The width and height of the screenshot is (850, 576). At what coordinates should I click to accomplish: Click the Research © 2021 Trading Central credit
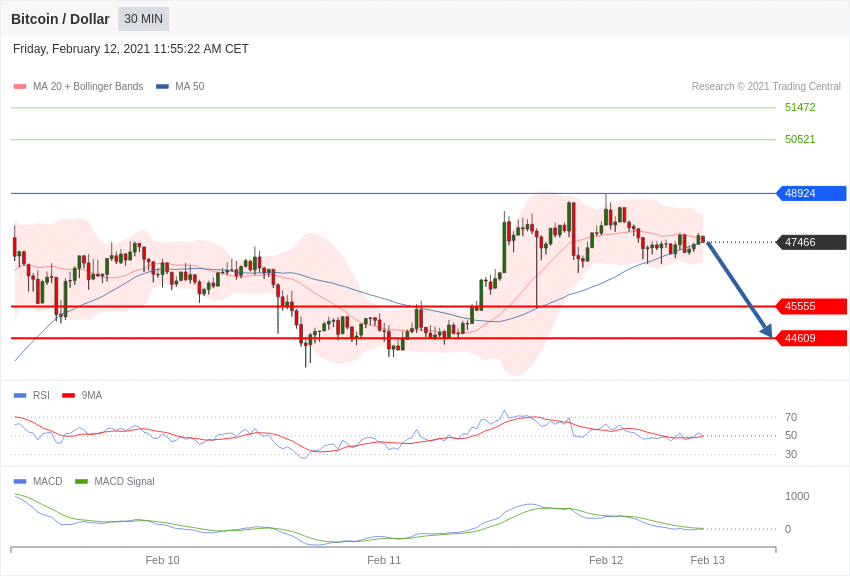click(x=766, y=86)
